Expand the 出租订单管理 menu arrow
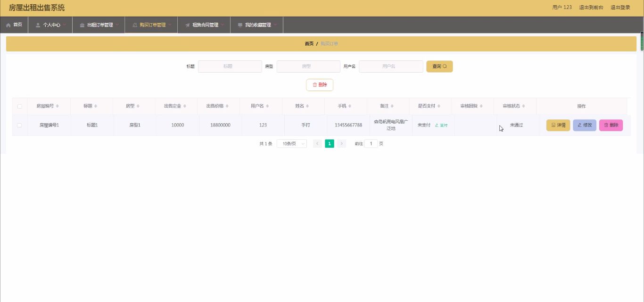This screenshot has width=644, height=302. coord(117,25)
